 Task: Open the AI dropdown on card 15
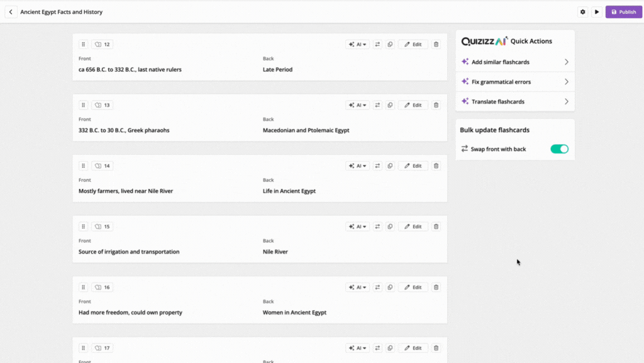coord(357,226)
